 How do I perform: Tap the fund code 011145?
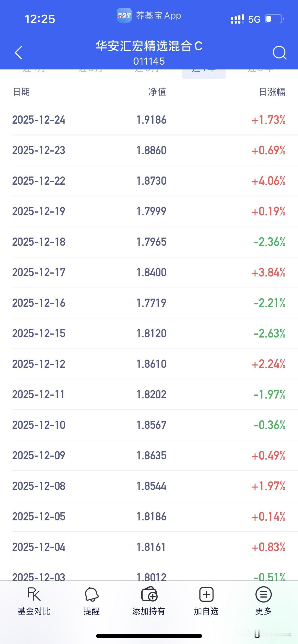149,61
